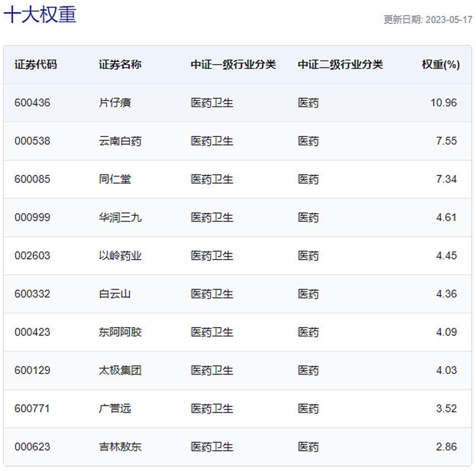This screenshot has width=476, height=471.
Task: Select stock code 600436
Action: (32, 103)
